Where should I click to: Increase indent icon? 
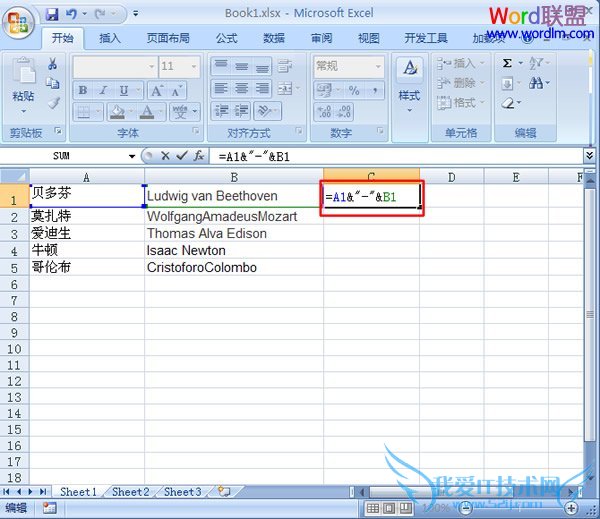[241, 111]
